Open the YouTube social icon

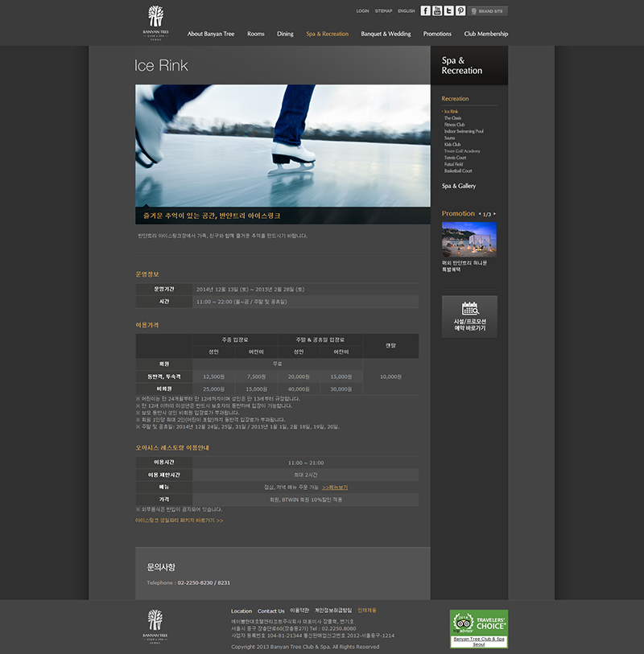click(x=437, y=10)
